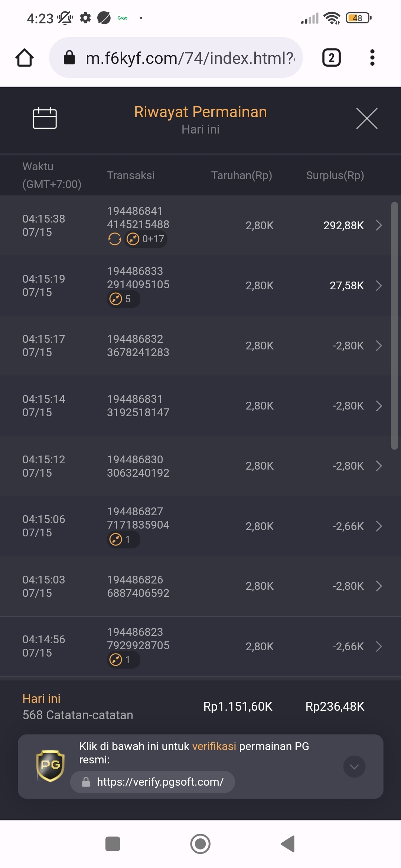This screenshot has height=868, width=401.
Task: Tap the free spin badge showing 0+17
Action: pyautogui.click(x=146, y=239)
